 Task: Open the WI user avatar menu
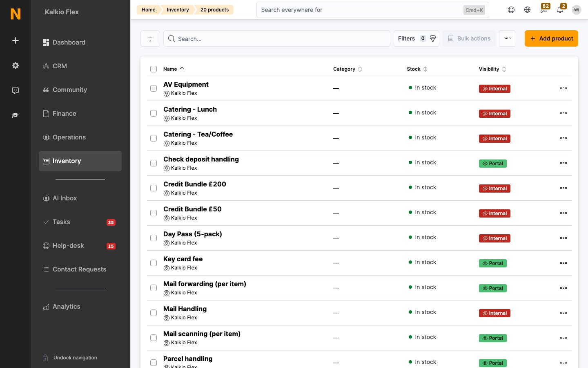pyautogui.click(x=577, y=10)
